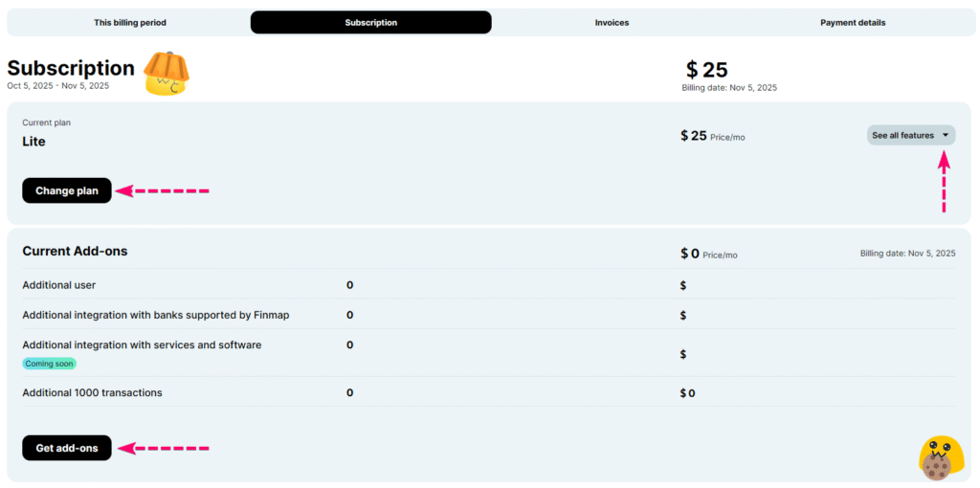Go to the Payment details tab

[x=852, y=22]
